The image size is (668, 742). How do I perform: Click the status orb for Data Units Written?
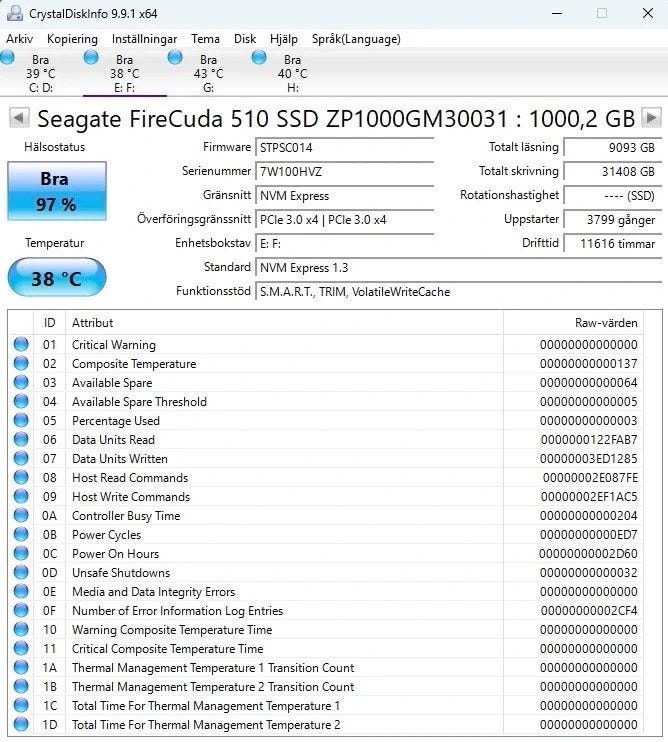[x=21, y=458]
